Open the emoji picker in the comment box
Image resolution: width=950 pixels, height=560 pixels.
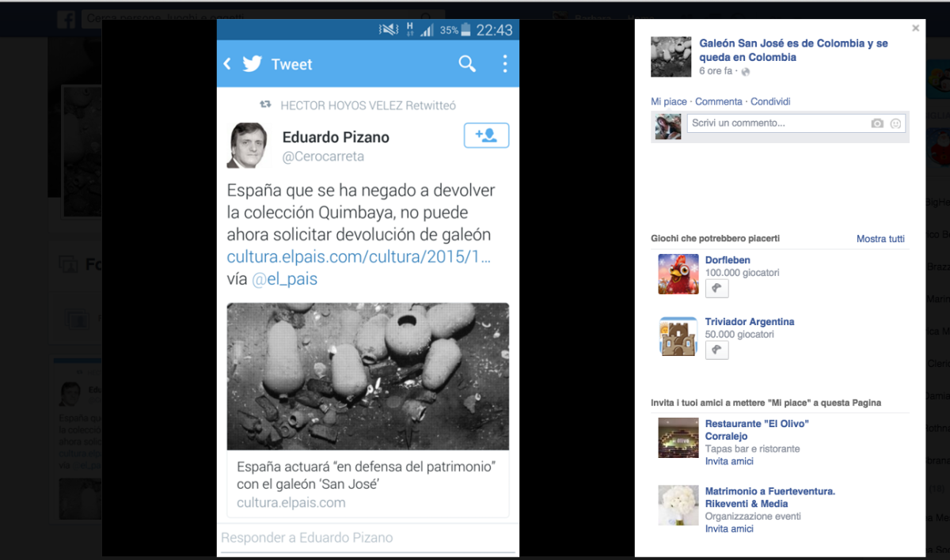pyautogui.click(x=895, y=123)
